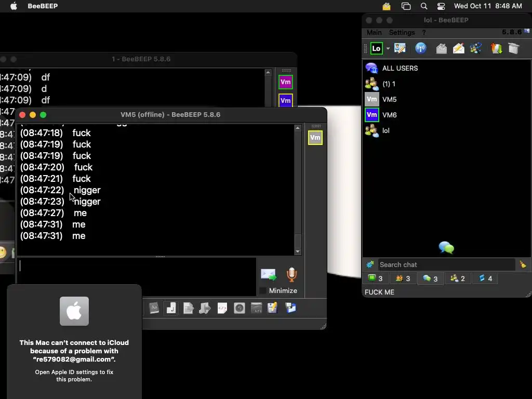Viewport: 532px width, 399px height.
Task: Click the small flag icon beside version 5.8.6
Action: click(x=527, y=31)
